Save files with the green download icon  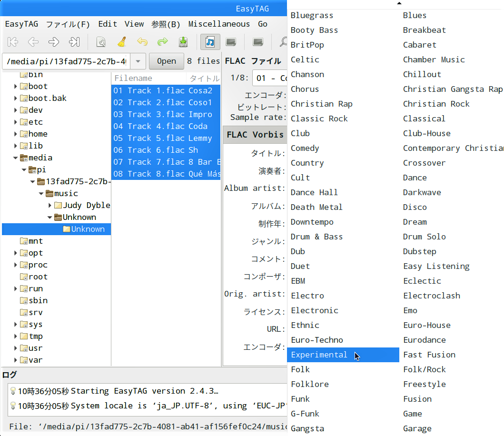[183, 42]
